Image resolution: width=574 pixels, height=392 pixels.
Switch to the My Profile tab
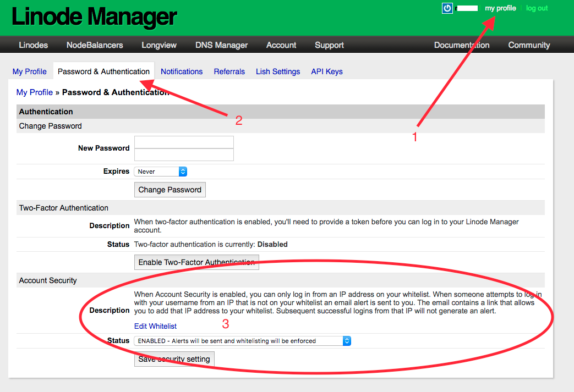[x=30, y=71]
